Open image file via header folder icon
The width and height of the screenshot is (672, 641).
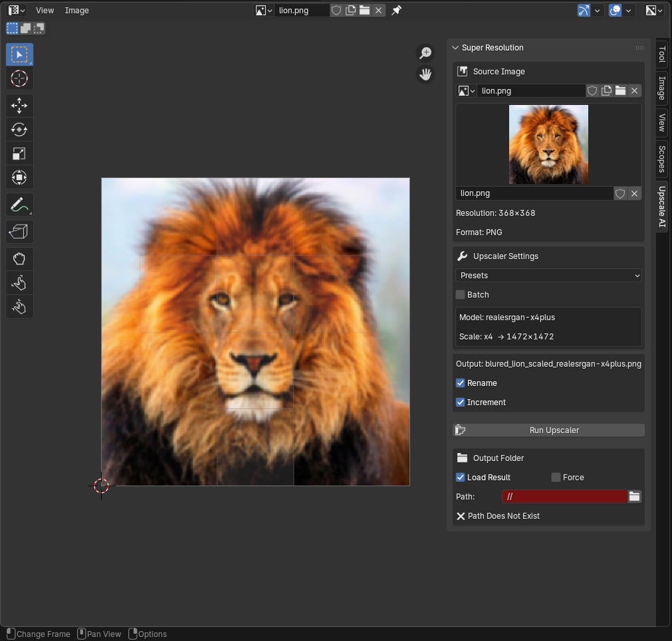pos(365,10)
